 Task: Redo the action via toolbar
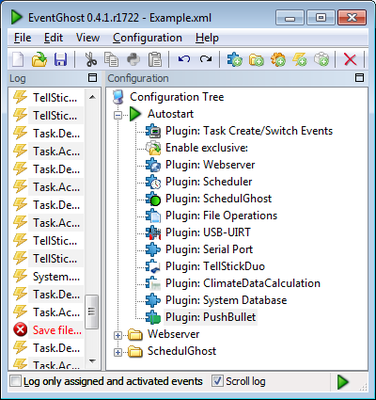(206, 60)
